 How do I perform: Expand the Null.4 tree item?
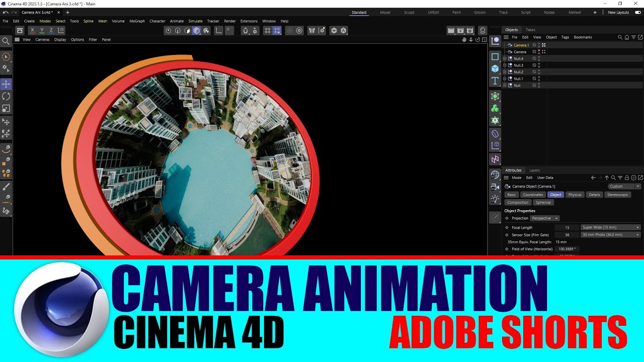tap(505, 59)
